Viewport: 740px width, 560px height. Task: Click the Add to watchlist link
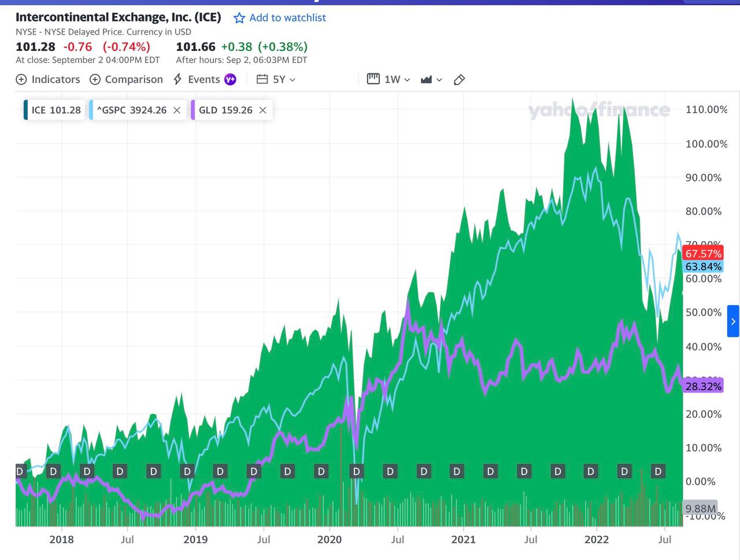point(287,18)
